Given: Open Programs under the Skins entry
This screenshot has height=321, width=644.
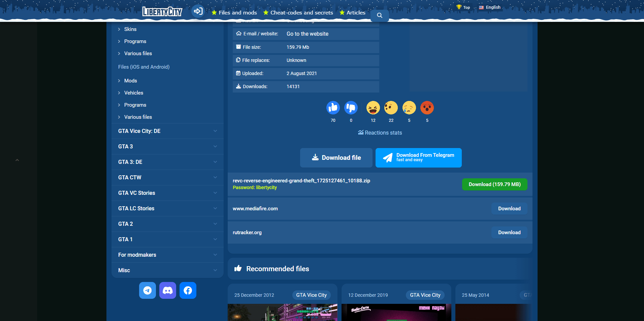Looking at the screenshot, I should tap(135, 41).
